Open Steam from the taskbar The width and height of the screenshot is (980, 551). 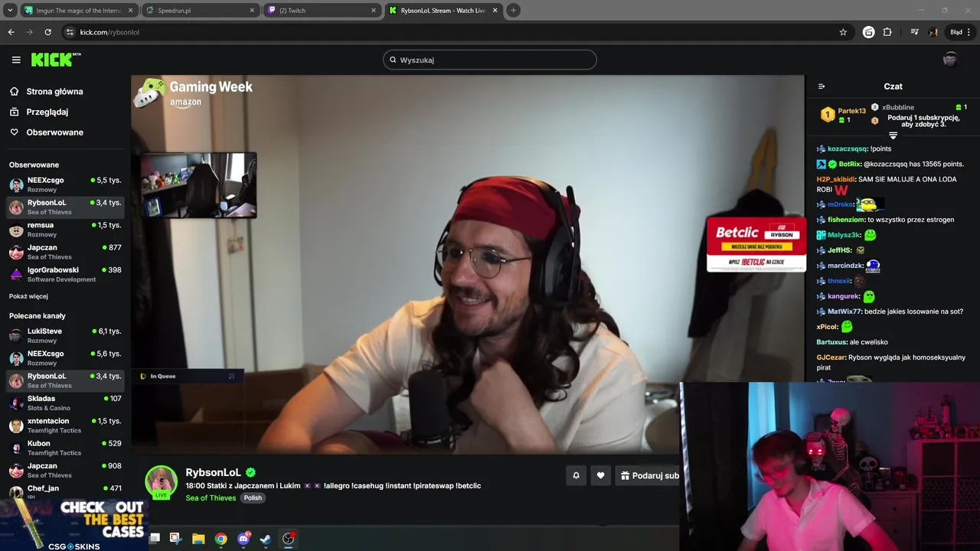point(266,539)
